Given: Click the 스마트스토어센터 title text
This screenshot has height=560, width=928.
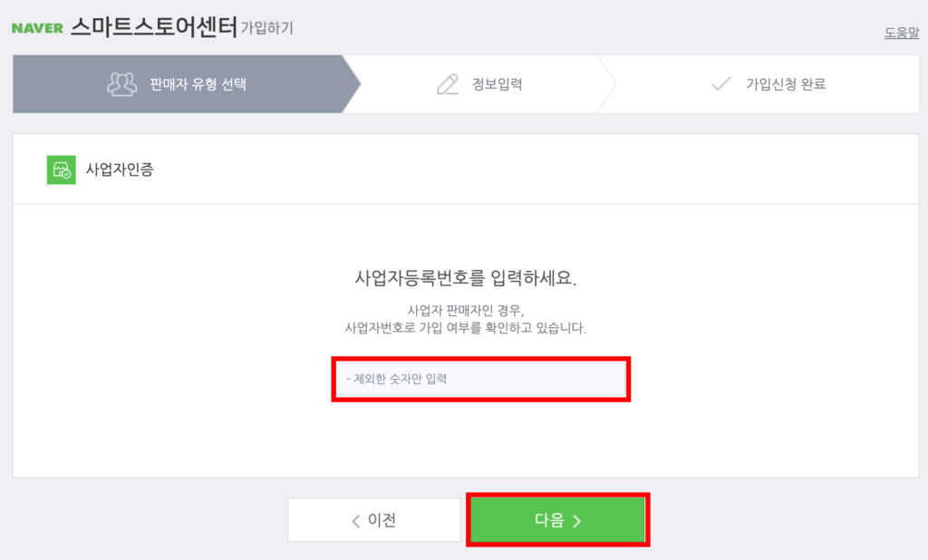Looking at the screenshot, I should point(153,26).
